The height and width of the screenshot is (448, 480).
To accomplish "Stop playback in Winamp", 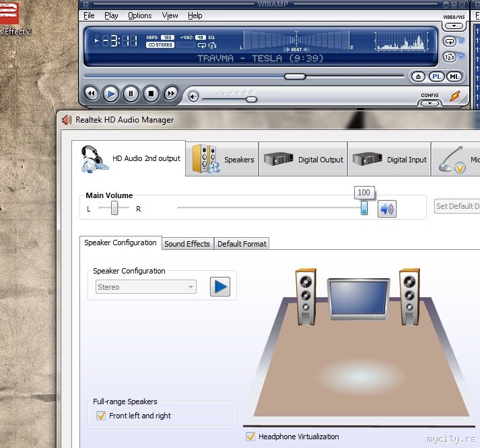I will 151,94.
